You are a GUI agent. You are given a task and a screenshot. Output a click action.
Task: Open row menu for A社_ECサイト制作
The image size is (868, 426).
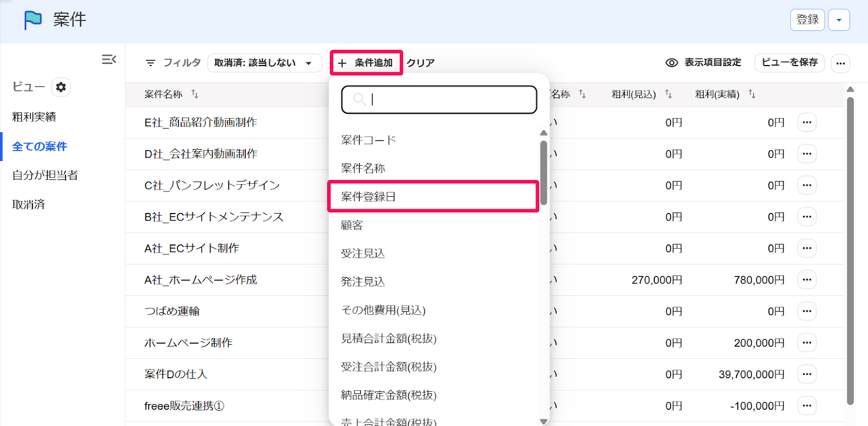click(807, 248)
